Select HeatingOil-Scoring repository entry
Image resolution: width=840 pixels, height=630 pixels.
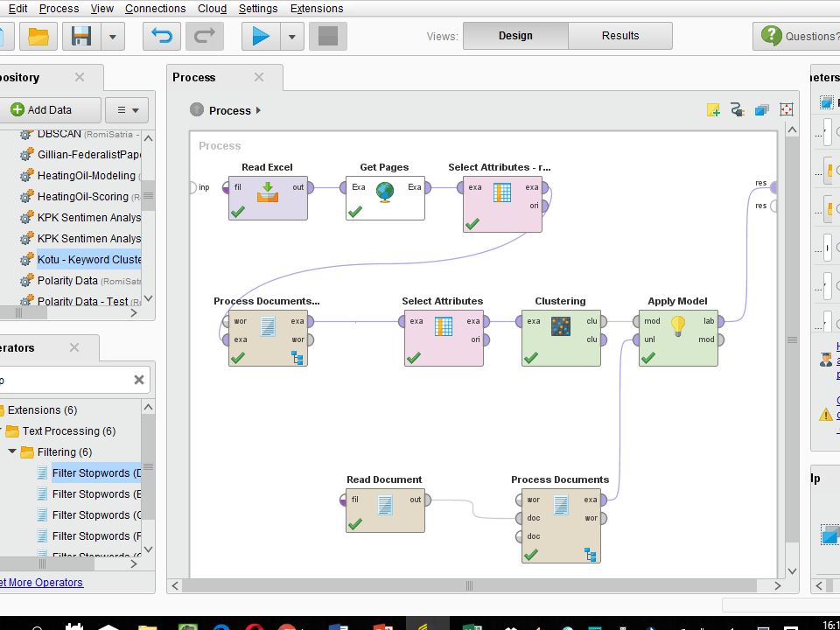pos(80,197)
